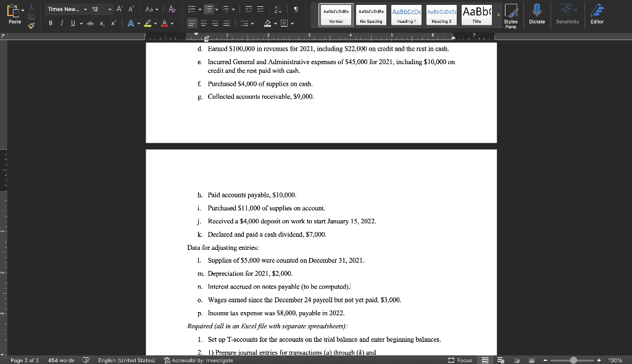Toggle italic formatting
This screenshot has width=632, height=364.
click(62, 23)
